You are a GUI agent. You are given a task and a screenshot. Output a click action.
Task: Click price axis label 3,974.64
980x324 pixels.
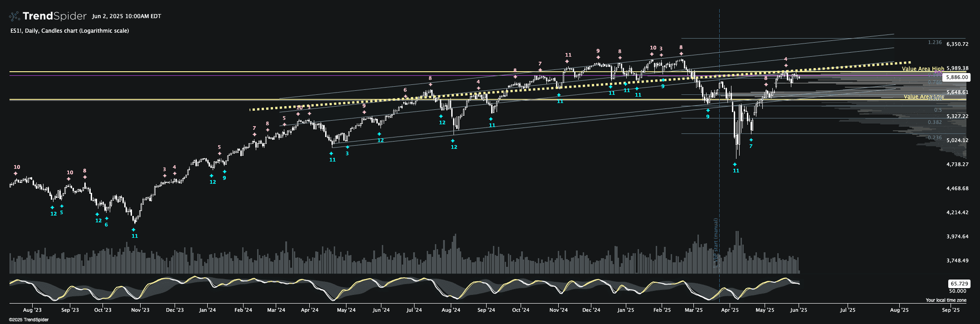pyautogui.click(x=957, y=236)
